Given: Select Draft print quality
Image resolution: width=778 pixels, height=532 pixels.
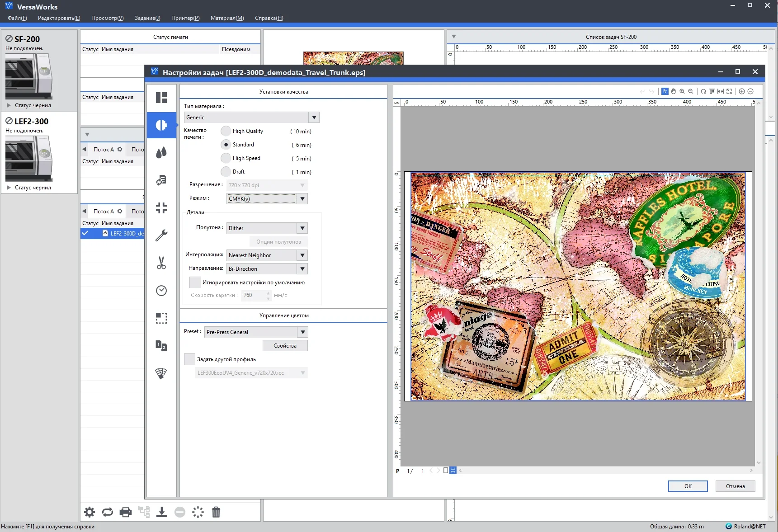Looking at the screenshot, I should pos(226,172).
